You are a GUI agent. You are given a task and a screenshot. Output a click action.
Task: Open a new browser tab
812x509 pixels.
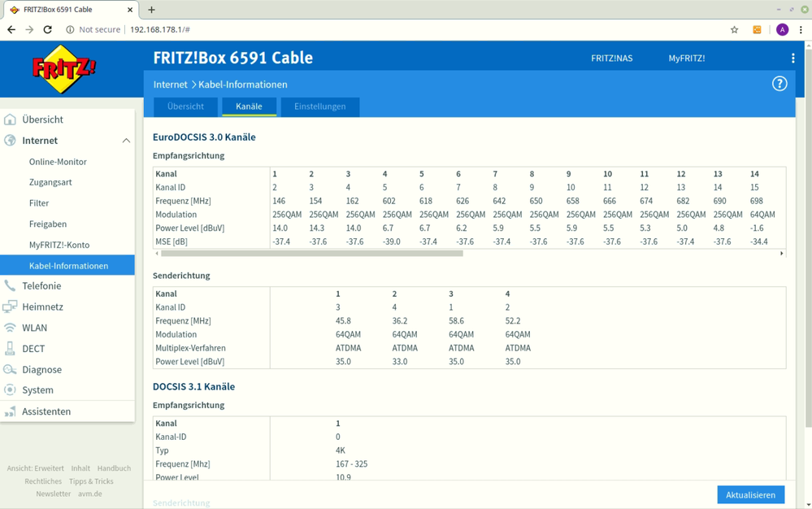[x=151, y=9]
